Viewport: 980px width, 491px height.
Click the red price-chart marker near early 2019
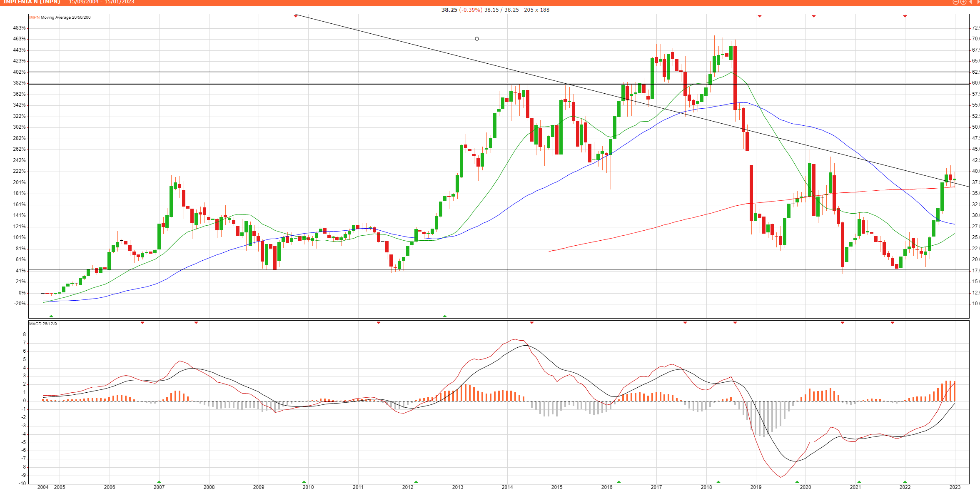(760, 16)
